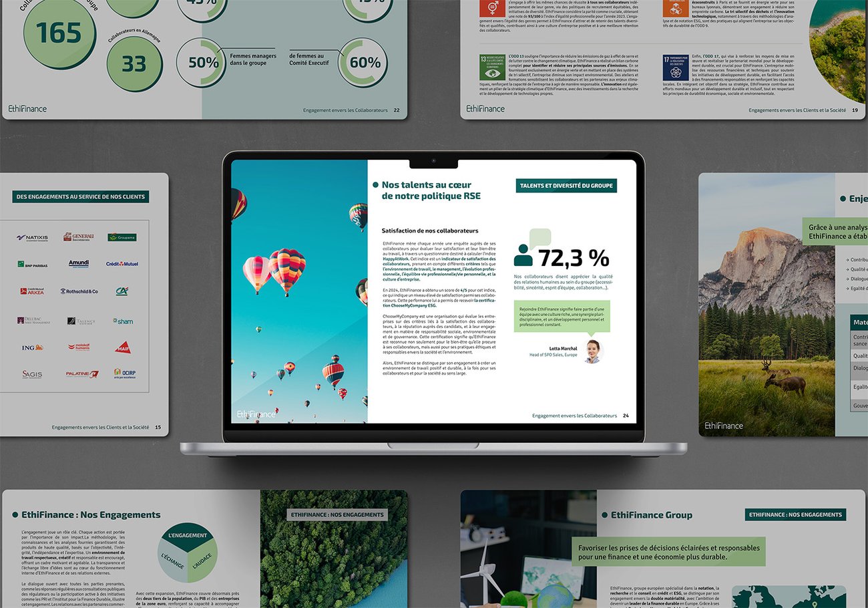Select the Amundi logo
The height and width of the screenshot is (608, 868).
(x=78, y=264)
